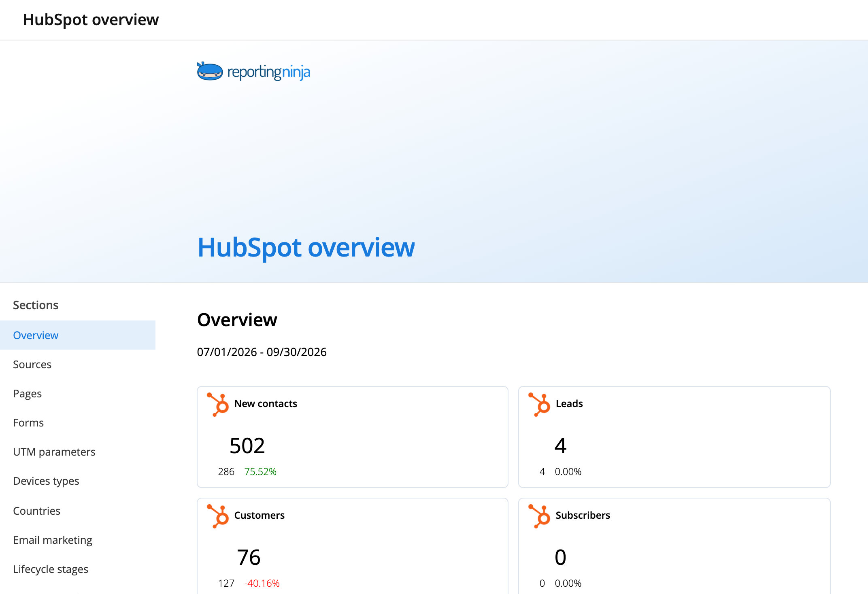The image size is (868, 594).
Task: Jump to Lifecycle stages section
Action: pos(78,569)
